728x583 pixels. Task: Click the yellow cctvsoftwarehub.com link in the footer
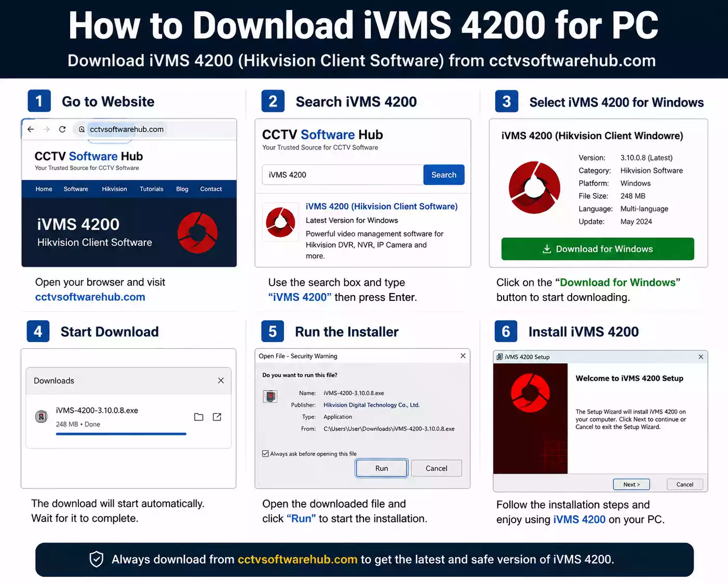click(298, 560)
